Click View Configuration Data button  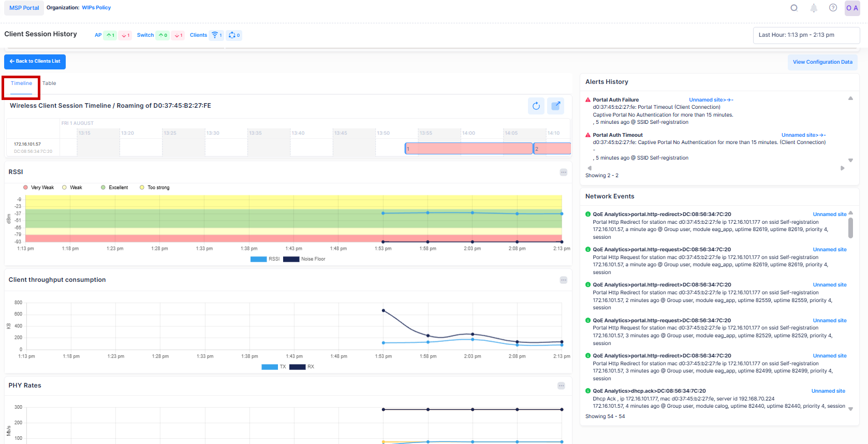[x=822, y=62]
